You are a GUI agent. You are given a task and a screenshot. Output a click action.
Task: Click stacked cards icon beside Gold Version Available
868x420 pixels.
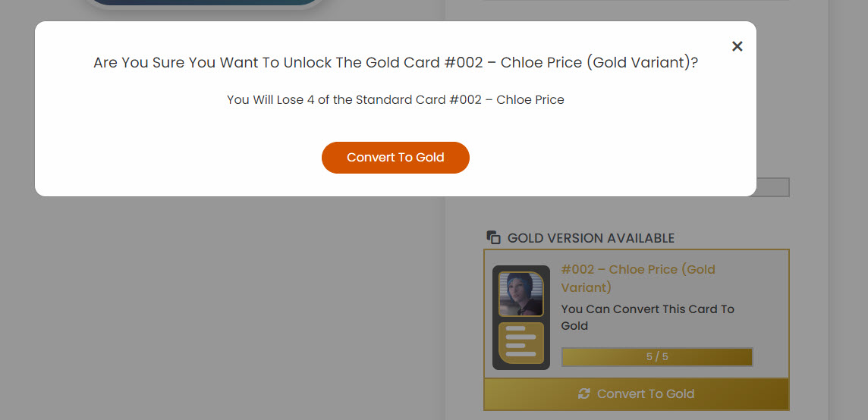click(x=493, y=238)
